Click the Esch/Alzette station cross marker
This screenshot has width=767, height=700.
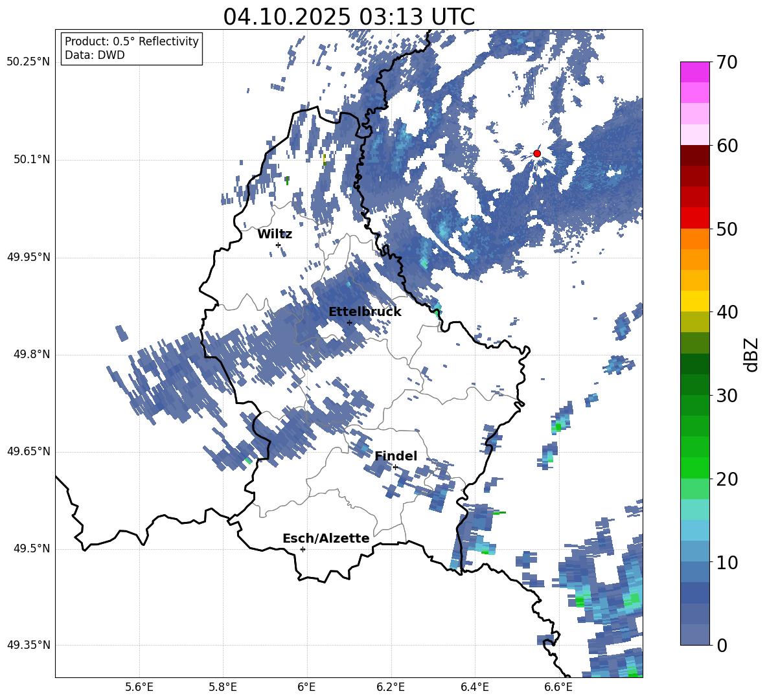tap(303, 549)
